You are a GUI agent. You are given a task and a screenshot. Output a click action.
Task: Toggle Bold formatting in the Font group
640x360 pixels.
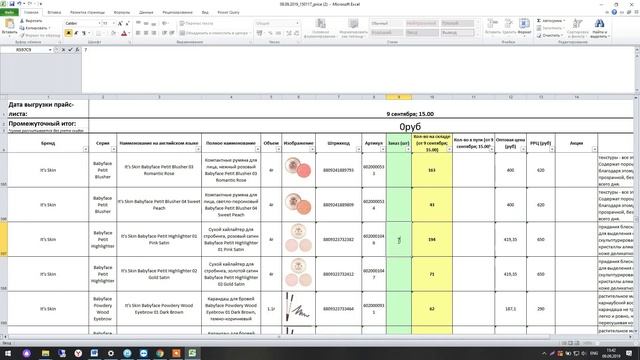[x=69, y=33]
